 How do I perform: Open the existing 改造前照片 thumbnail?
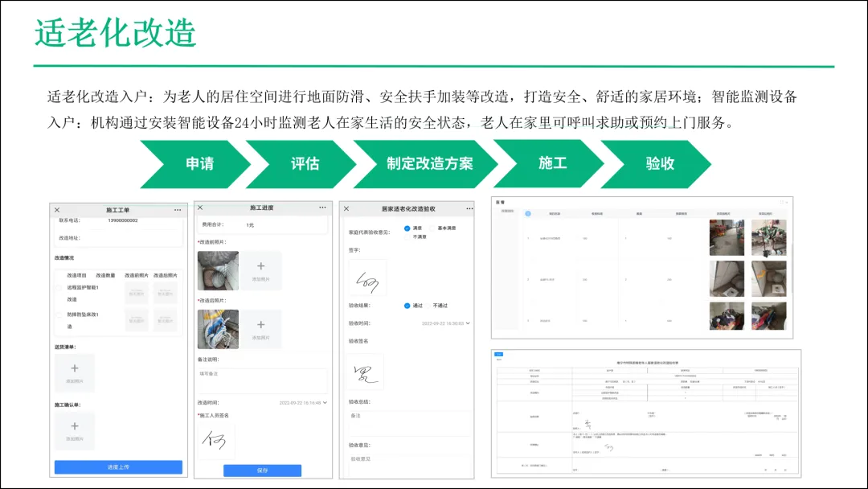tap(218, 271)
